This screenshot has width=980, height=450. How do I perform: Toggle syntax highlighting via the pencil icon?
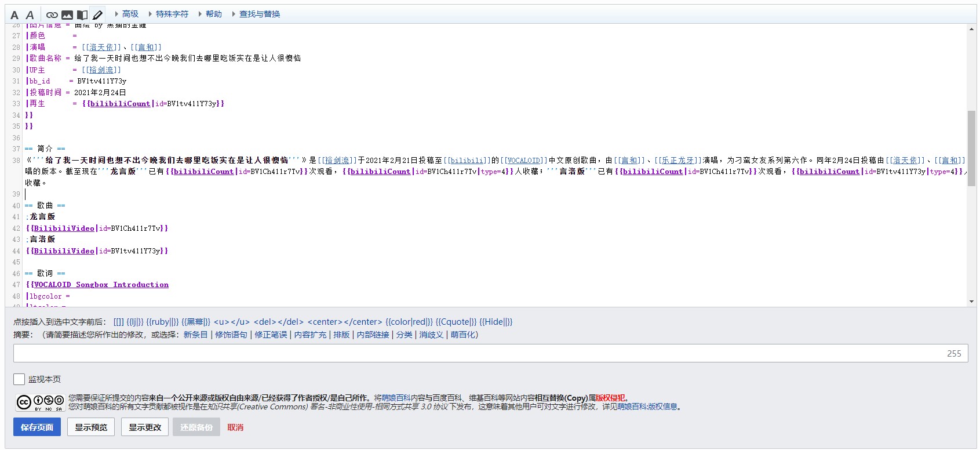tap(98, 14)
